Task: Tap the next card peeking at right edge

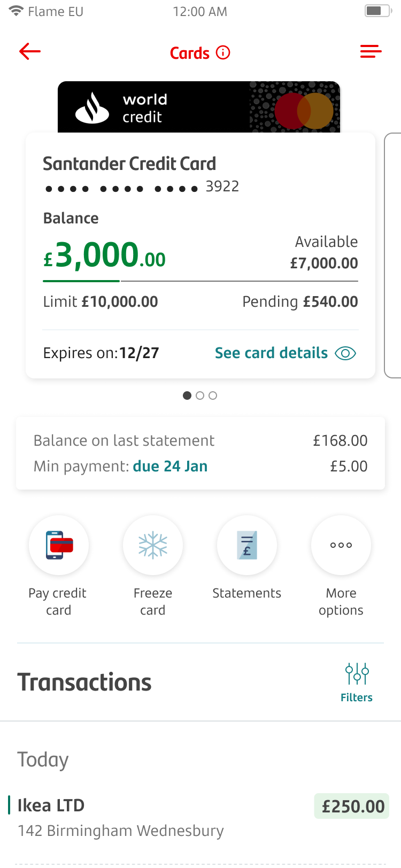Action: click(x=393, y=255)
